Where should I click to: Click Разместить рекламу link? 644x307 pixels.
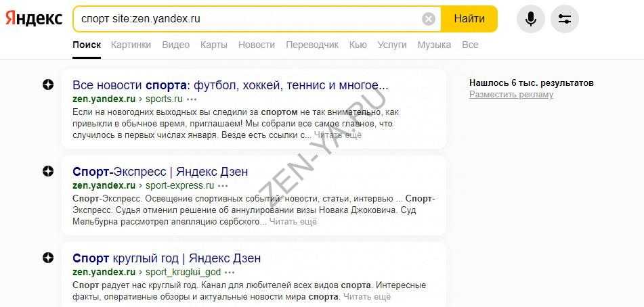(511, 95)
